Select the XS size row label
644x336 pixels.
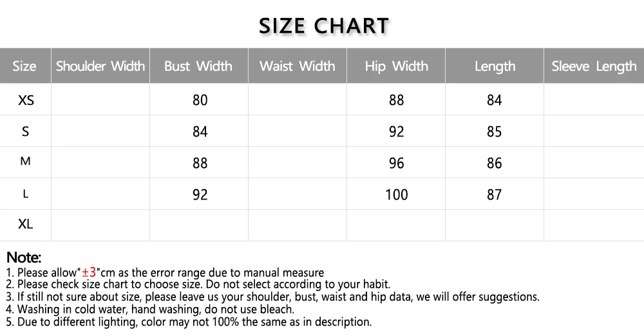[x=26, y=100]
